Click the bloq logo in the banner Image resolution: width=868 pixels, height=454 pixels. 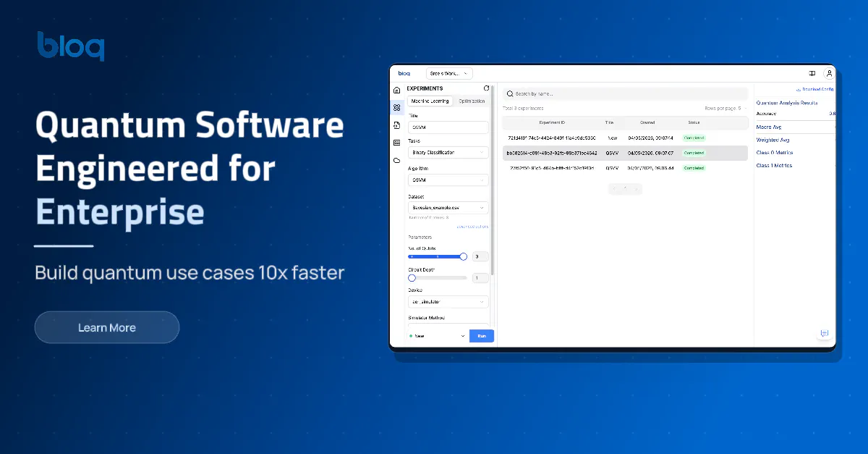[x=71, y=46]
